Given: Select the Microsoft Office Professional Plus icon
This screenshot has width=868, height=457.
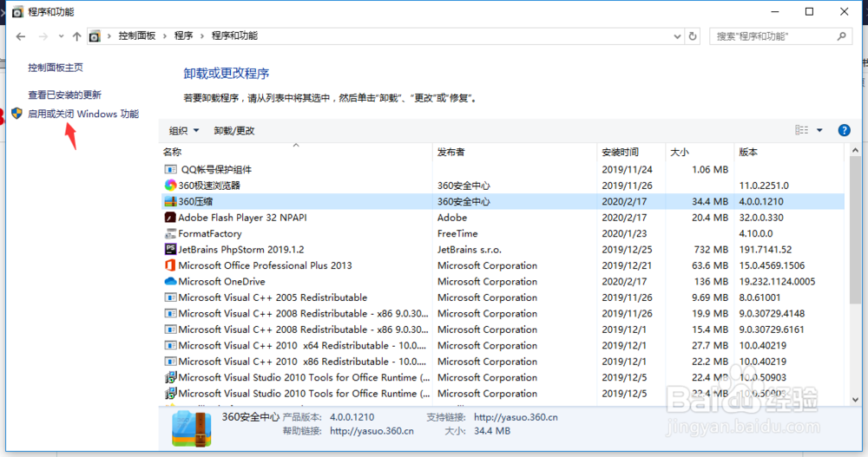Looking at the screenshot, I should [170, 265].
